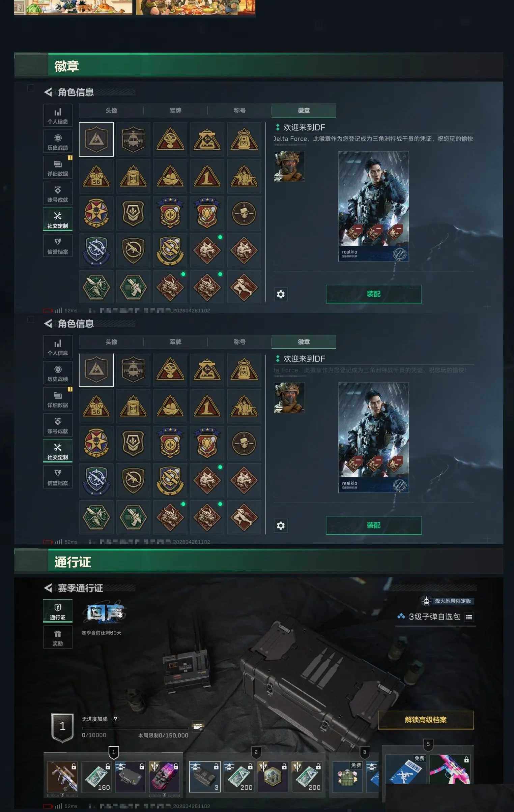Expand the 3级子弹自选包 list icon

(x=469, y=617)
